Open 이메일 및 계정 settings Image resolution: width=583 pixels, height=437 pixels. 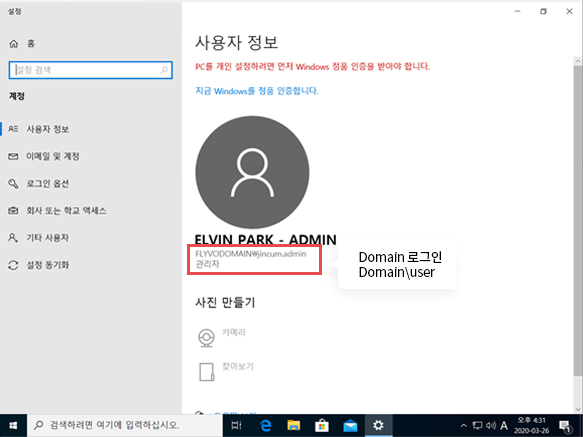tap(52, 156)
